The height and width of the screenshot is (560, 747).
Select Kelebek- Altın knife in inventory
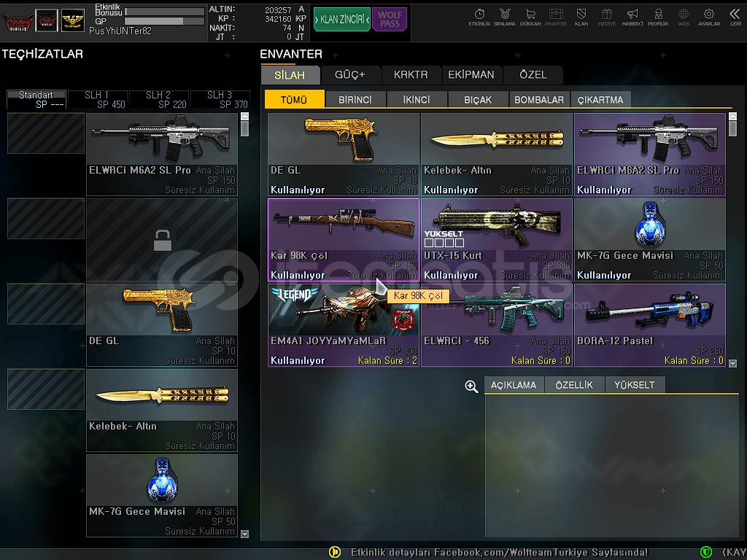[x=497, y=155]
